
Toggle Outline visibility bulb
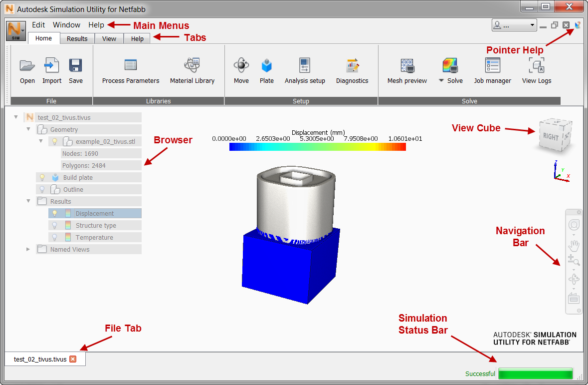42,189
